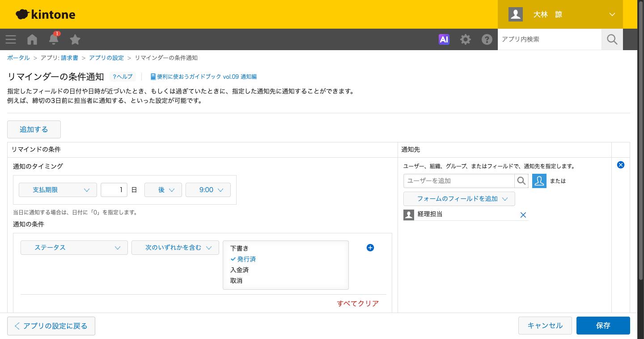This screenshot has width=644, height=339.
Task: Deselect the checked 発行済 option
Action: [286, 259]
